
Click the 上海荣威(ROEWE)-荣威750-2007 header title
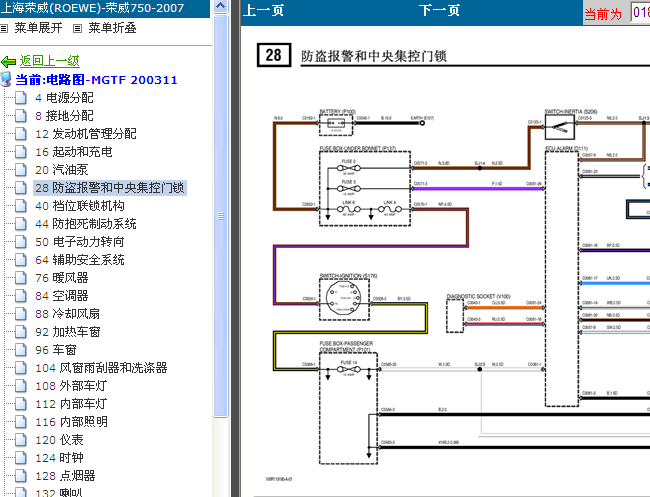tap(92, 8)
